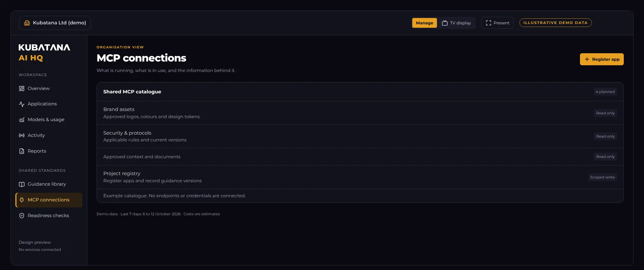Screen dimensions: 644x270
Task: Click the Register app button
Action: point(602,59)
